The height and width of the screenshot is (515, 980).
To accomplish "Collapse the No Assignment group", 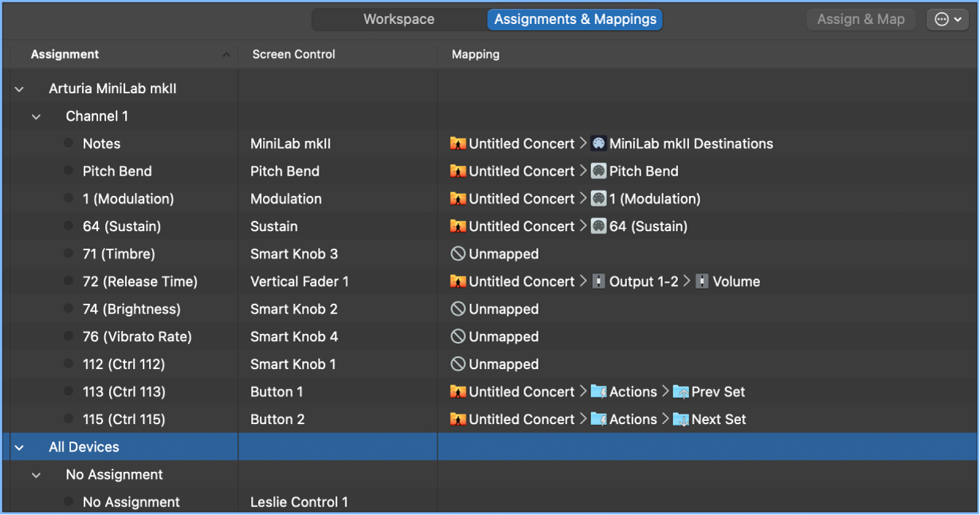I will coord(36,474).
